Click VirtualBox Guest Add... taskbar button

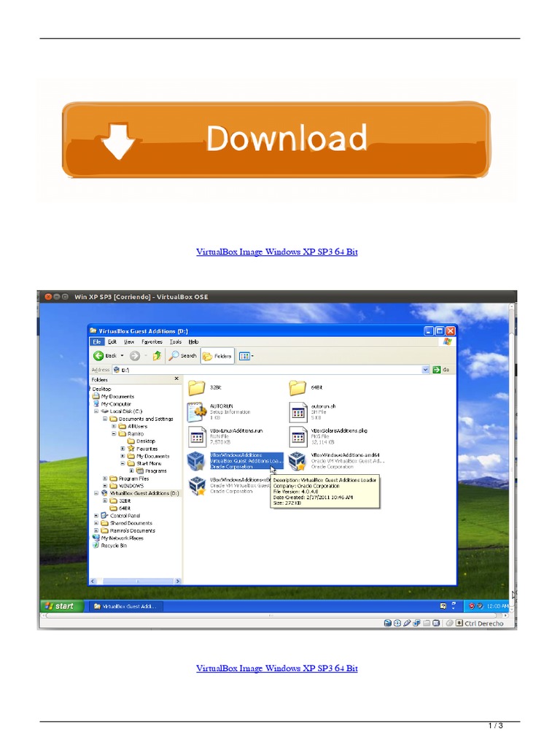coord(125,606)
